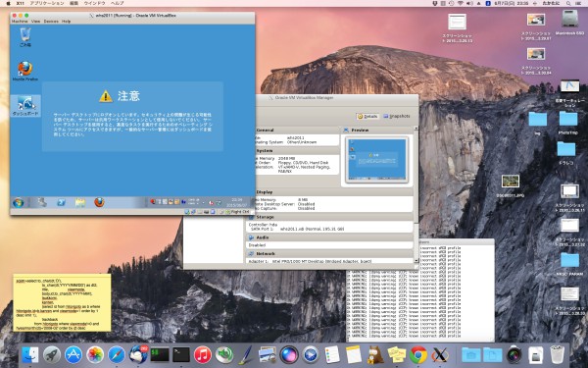Open Reminders app in the Dock

(x=332, y=355)
